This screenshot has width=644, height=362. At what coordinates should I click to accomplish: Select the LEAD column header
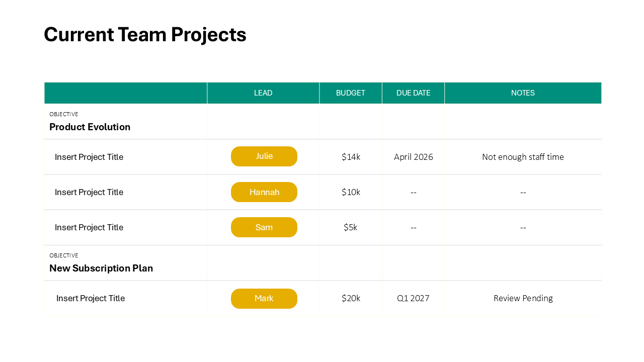coord(263,93)
